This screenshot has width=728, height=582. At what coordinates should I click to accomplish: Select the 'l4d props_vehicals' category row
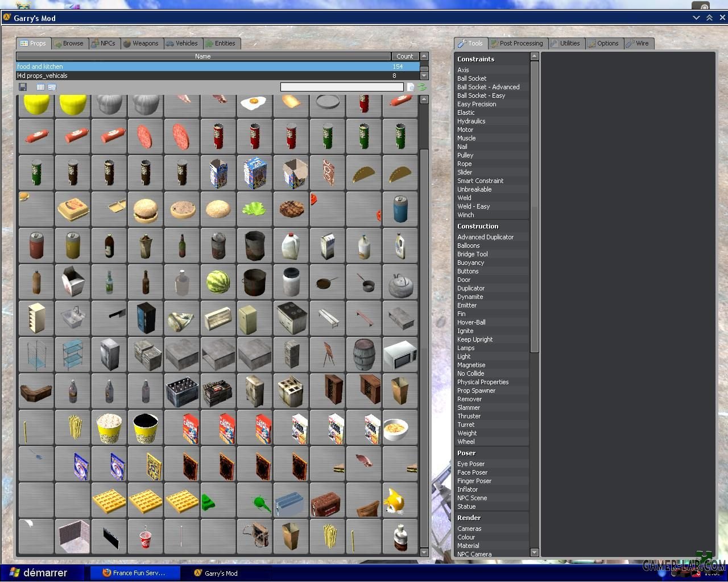tap(218, 76)
